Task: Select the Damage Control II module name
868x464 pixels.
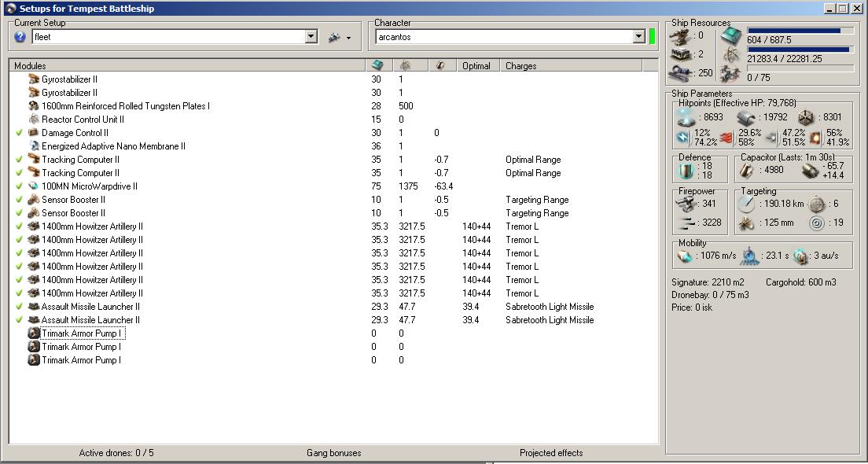Action: click(x=75, y=133)
